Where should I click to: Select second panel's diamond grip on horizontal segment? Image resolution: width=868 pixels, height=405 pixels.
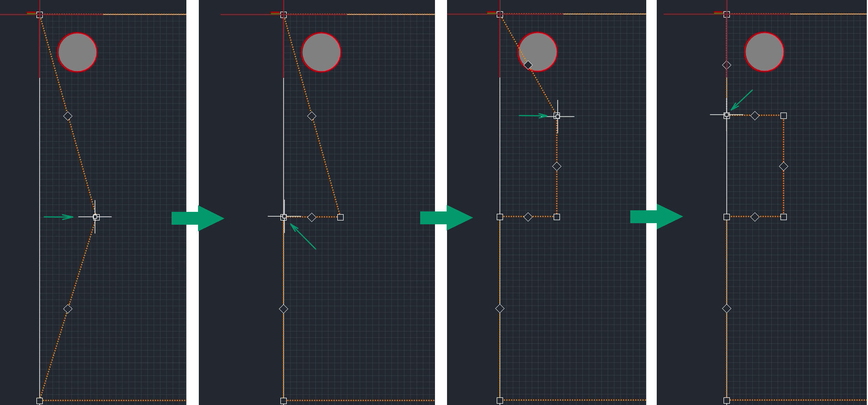(312, 217)
